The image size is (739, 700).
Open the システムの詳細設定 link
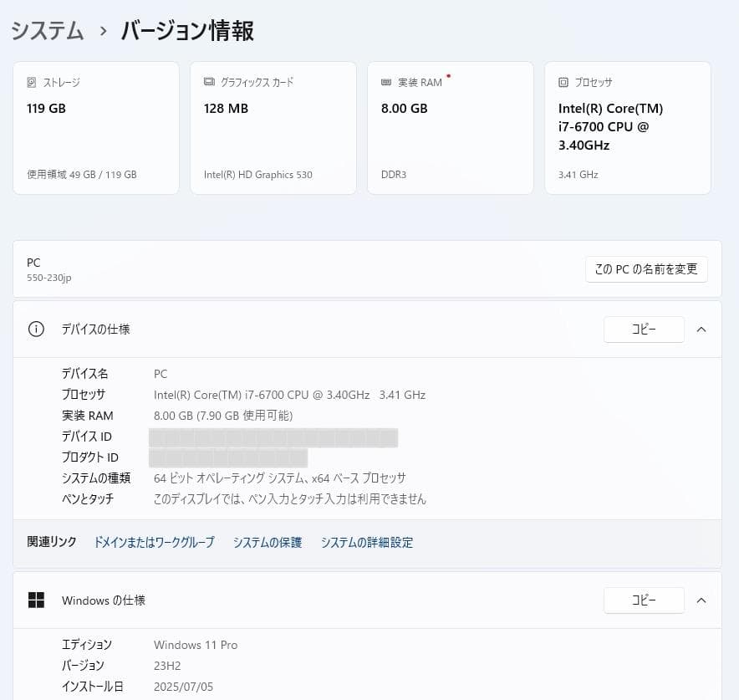(367, 543)
